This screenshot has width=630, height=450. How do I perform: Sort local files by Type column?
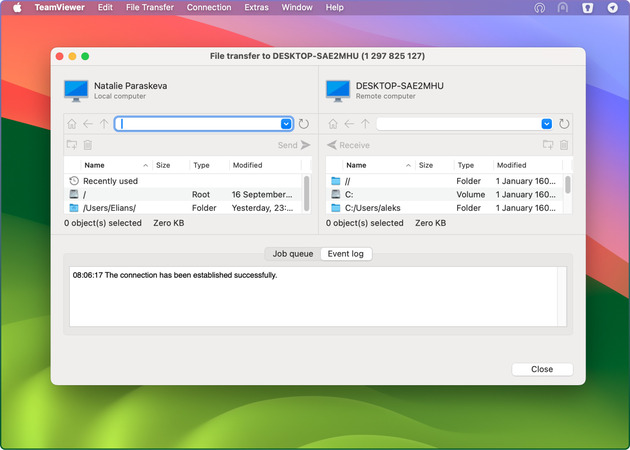(209, 165)
